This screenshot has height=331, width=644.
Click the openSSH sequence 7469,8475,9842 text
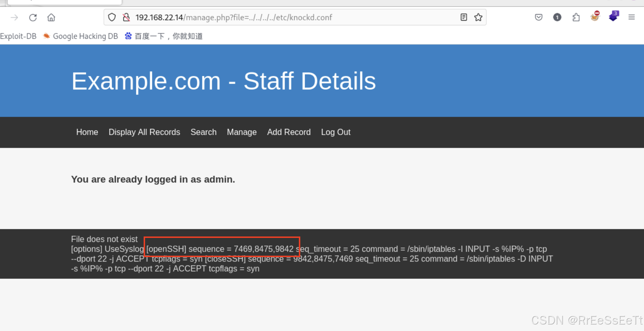click(x=220, y=249)
